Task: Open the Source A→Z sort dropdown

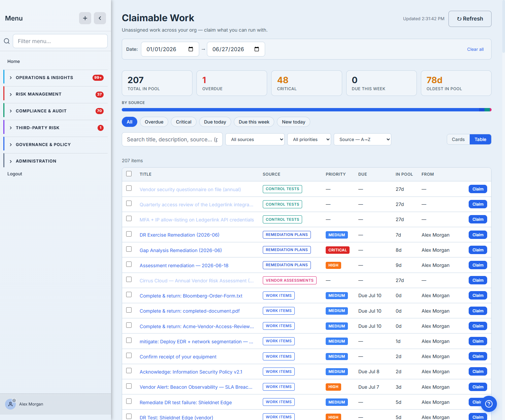Action: click(362, 139)
